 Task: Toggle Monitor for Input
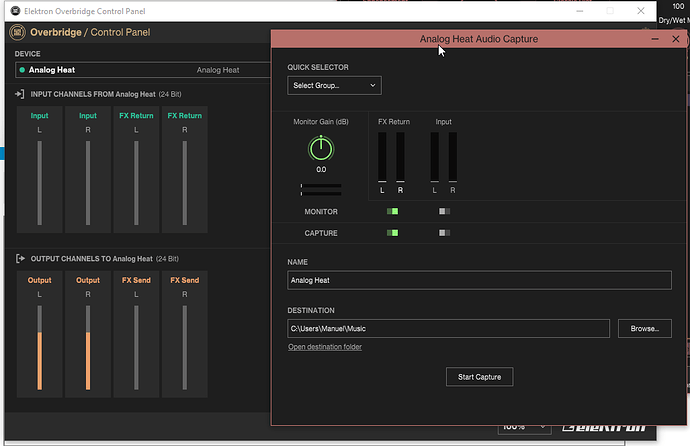[x=444, y=211]
